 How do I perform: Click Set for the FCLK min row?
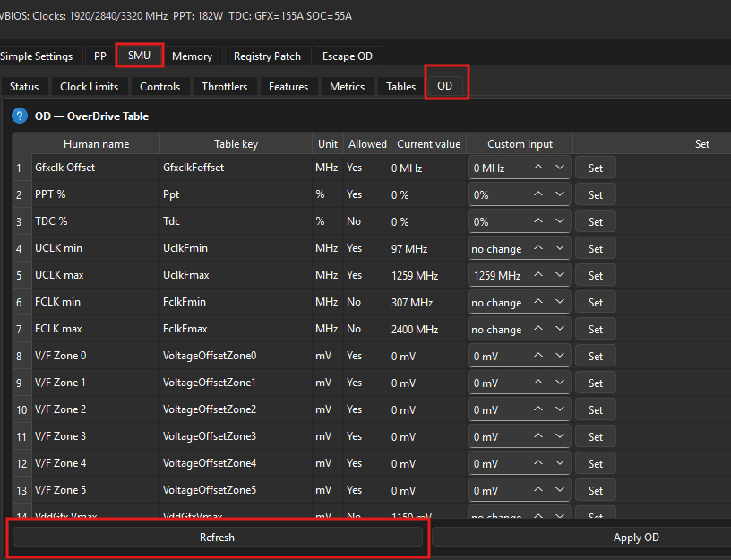coord(596,303)
